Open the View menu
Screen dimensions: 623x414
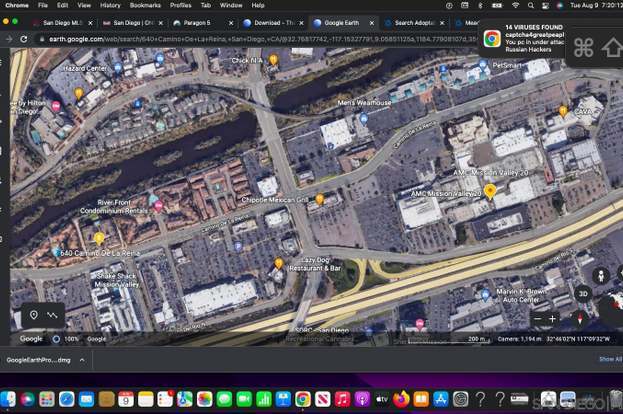point(84,6)
